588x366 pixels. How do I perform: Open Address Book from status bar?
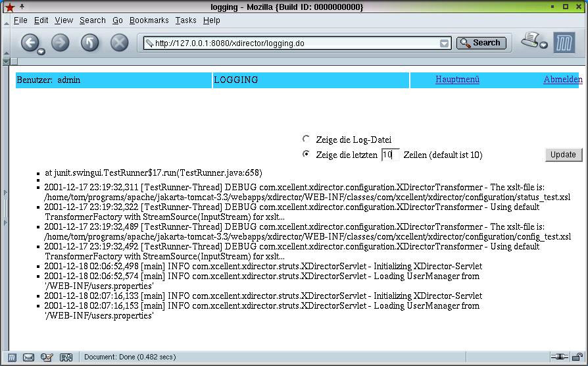click(66, 357)
